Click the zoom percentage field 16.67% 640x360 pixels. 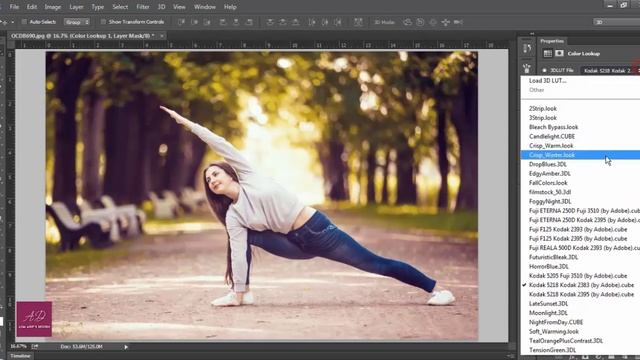(18, 347)
